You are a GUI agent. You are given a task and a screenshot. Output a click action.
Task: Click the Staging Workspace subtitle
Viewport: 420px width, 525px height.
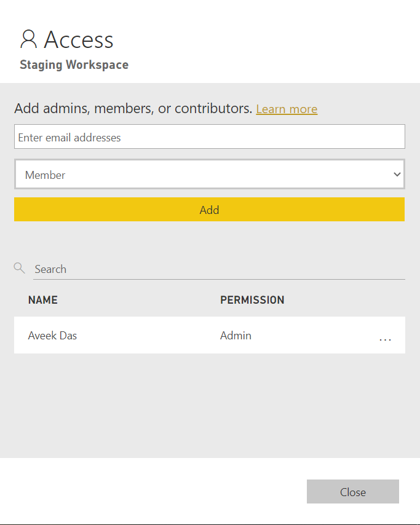coord(74,65)
